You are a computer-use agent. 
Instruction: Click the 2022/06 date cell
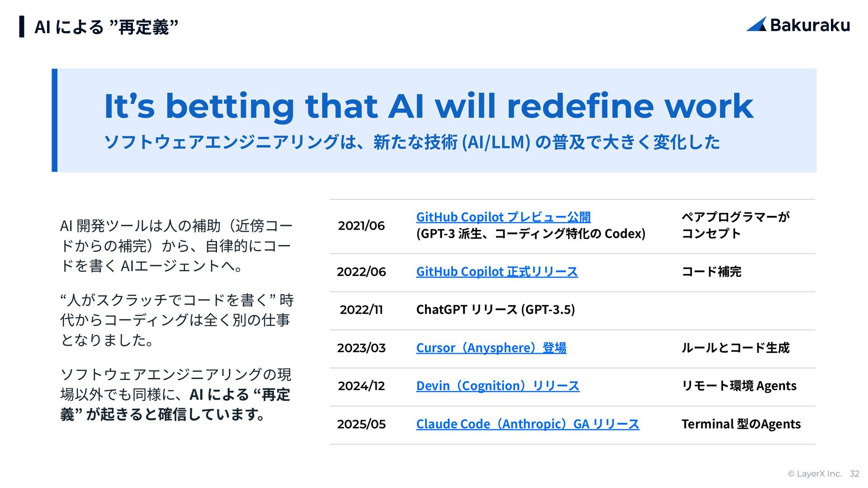click(x=361, y=272)
